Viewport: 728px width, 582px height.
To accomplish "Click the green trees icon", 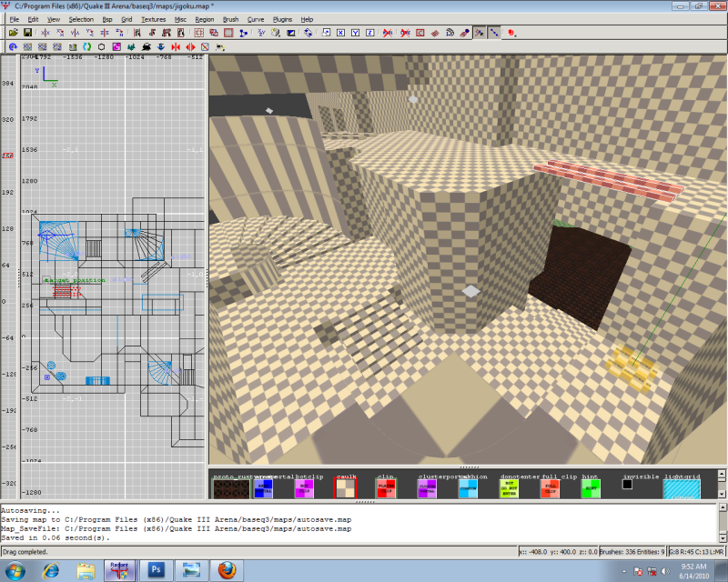I will pos(131,47).
